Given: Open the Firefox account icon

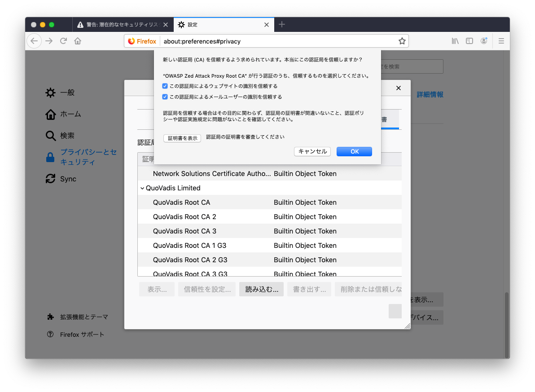Looking at the screenshot, I should [484, 41].
